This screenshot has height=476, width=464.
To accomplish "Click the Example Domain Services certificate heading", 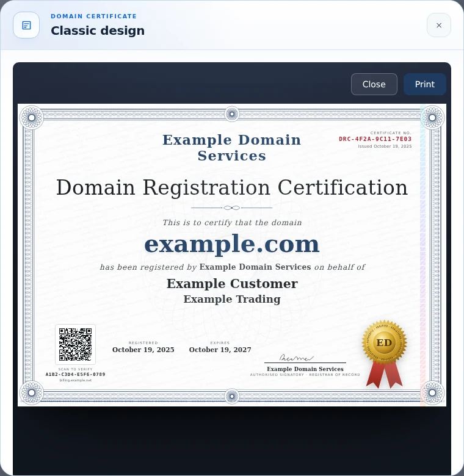I will coord(232,148).
